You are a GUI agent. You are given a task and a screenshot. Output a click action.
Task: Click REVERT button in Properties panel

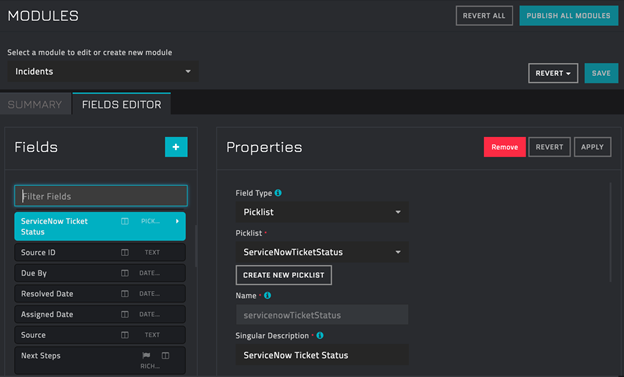549,147
